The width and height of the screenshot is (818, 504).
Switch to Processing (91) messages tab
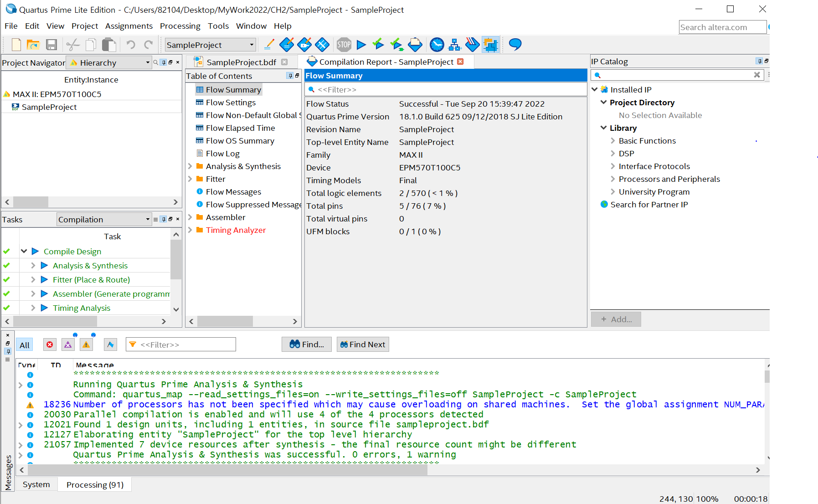[x=95, y=484]
